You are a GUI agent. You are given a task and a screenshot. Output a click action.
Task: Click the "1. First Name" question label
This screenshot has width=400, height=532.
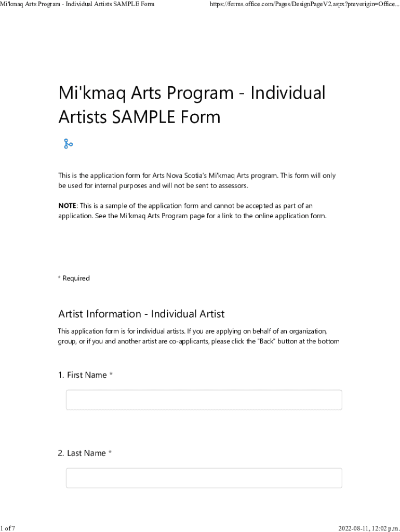click(x=82, y=375)
